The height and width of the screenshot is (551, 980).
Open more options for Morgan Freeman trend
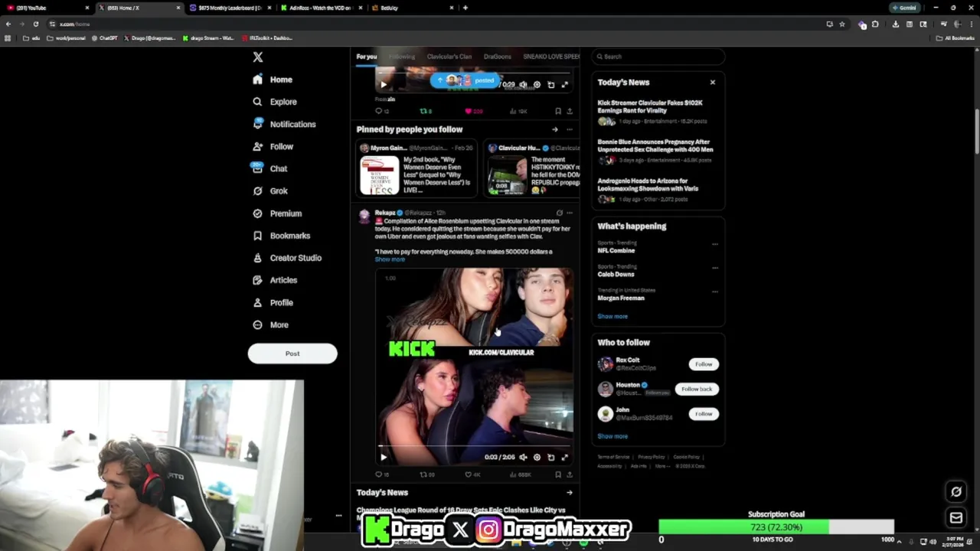(715, 292)
